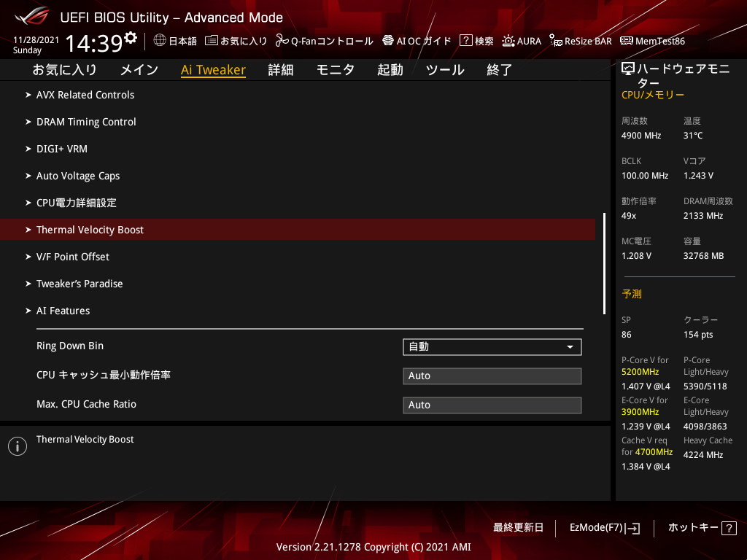Open the 終了 tab

pyautogui.click(x=499, y=70)
